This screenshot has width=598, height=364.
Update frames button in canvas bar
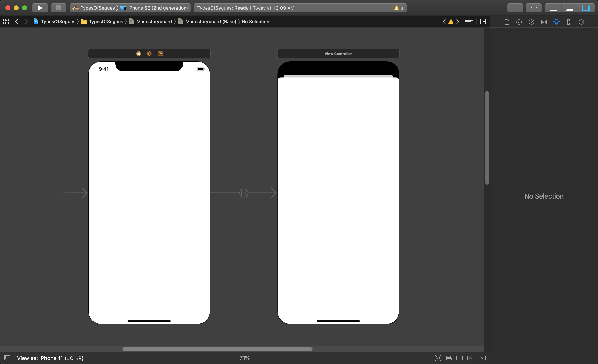pos(437,358)
